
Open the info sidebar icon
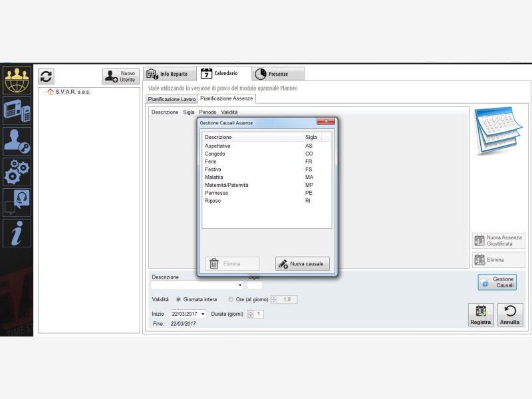point(17,233)
